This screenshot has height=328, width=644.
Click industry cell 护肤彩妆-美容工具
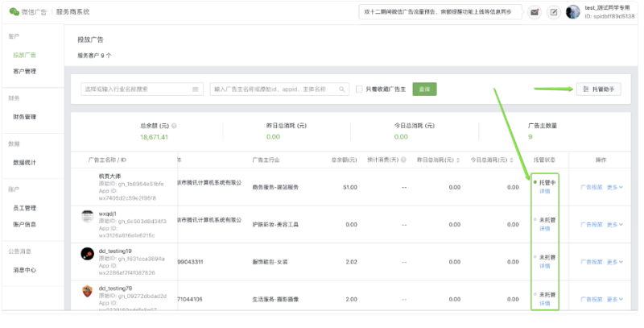click(275, 225)
